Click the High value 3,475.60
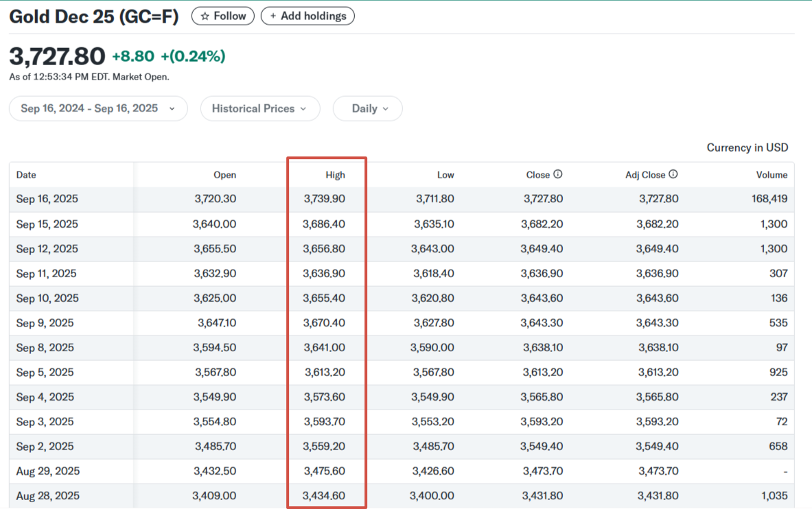Image resolution: width=812 pixels, height=509 pixels. (324, 471)
